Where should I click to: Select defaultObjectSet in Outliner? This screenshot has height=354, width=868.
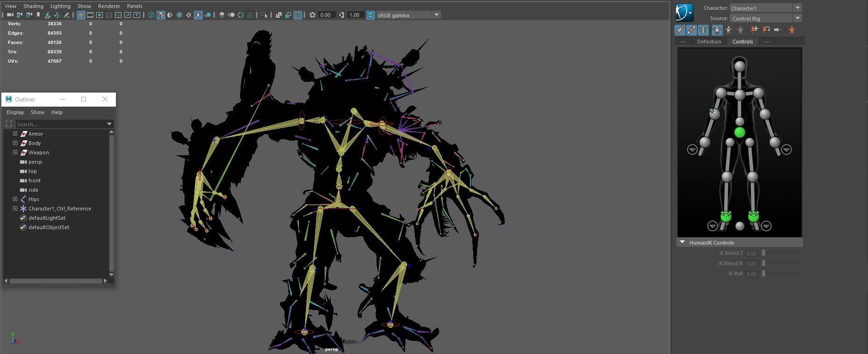(49, 227)
